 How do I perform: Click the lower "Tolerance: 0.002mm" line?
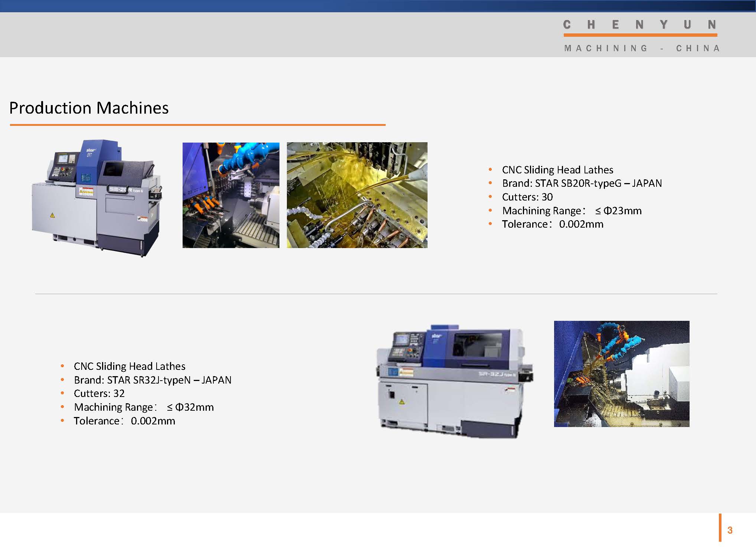pyautogui.click(x=124, y=421)
